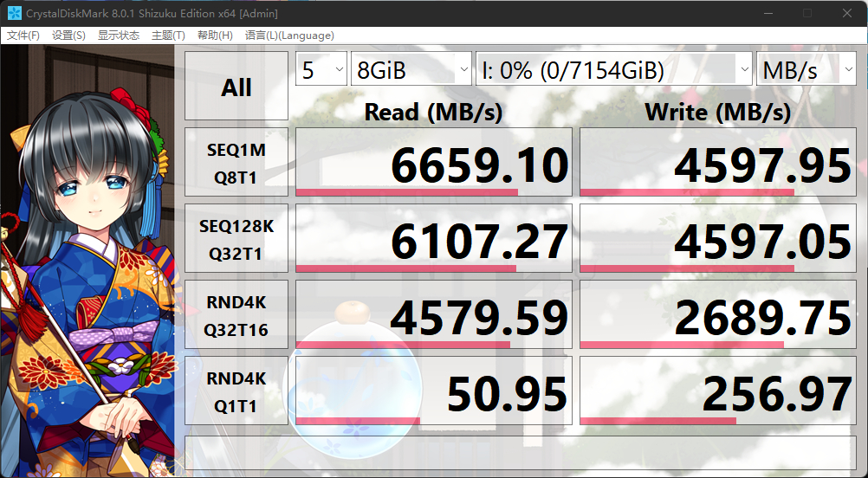Open the 帮助(H) menu
The height and width of the screenshot is (478, 868).
[x=215, y=36]
